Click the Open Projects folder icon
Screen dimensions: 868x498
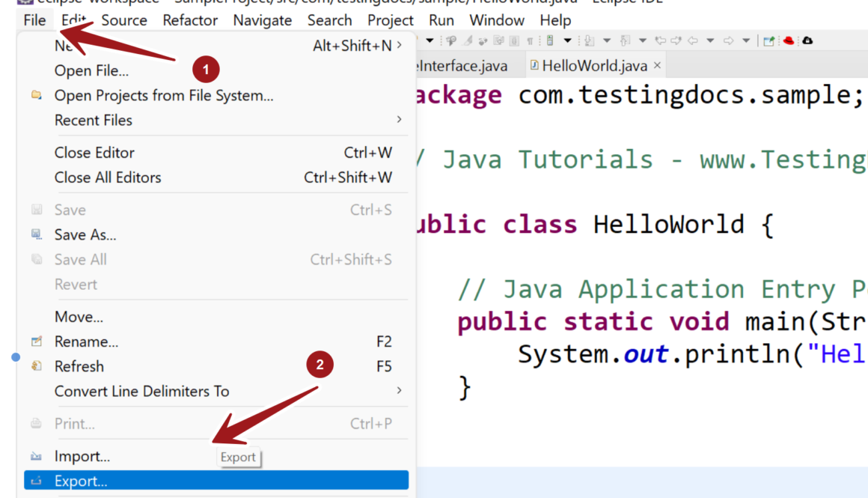pos(37,95)
